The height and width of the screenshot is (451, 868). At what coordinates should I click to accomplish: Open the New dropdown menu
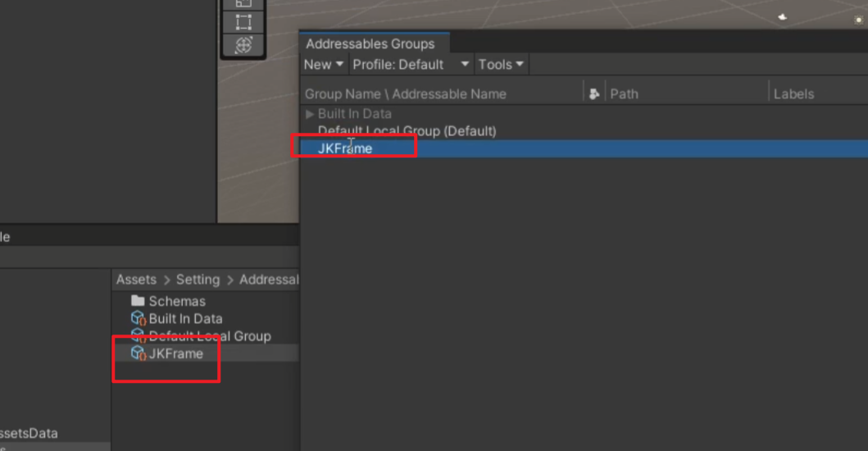323,64
